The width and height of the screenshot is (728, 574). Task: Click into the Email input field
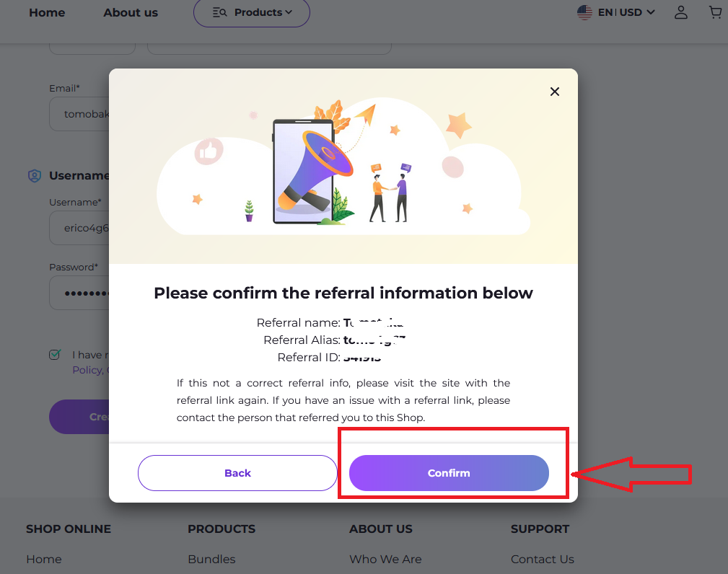point(79,114)
